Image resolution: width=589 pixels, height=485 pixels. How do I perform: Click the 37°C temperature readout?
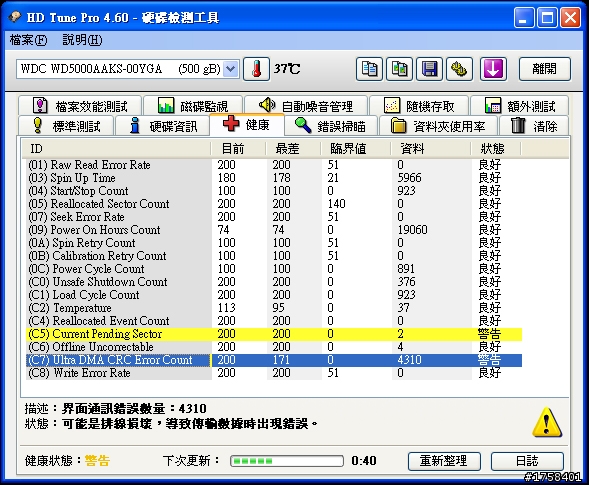[287, 69]
